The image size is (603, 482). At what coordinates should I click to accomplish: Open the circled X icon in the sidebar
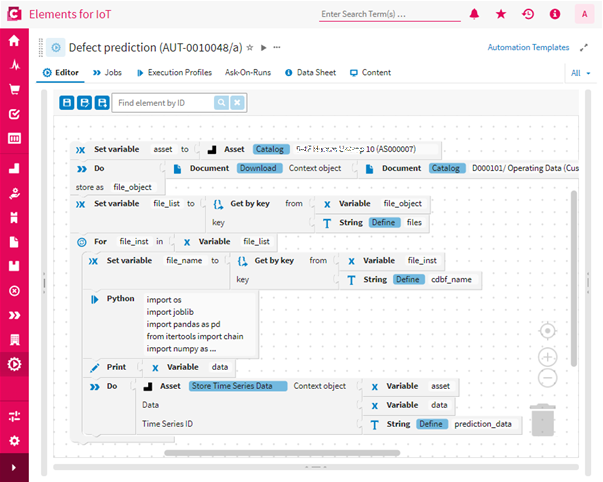(14, 291)
